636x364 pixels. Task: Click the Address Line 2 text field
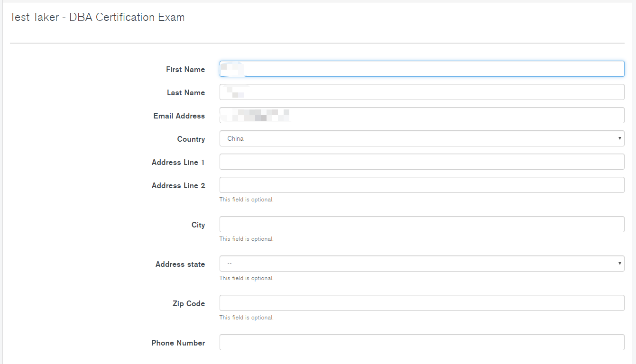(422, 185)
